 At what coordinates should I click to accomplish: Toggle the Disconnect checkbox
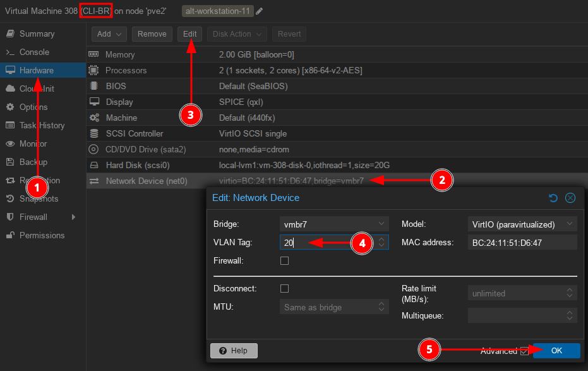[284, 288]
